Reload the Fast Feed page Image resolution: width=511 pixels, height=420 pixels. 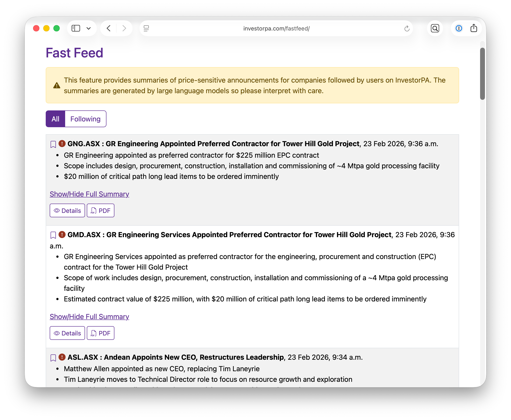click(x=407, y=28)
